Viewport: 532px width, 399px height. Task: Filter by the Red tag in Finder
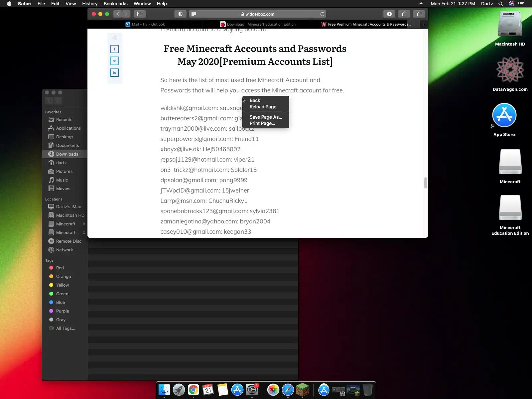pyautogui.click(x=65, y=268)
